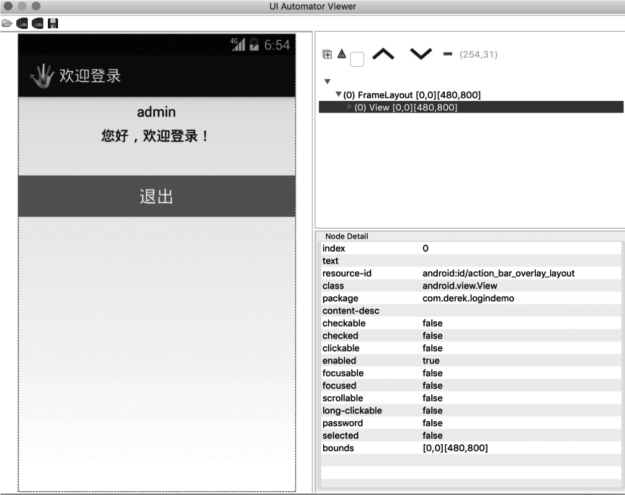Go to the previous node with the up chevron
This screenshot has height=495, width=625.
[x=383, y=54]
